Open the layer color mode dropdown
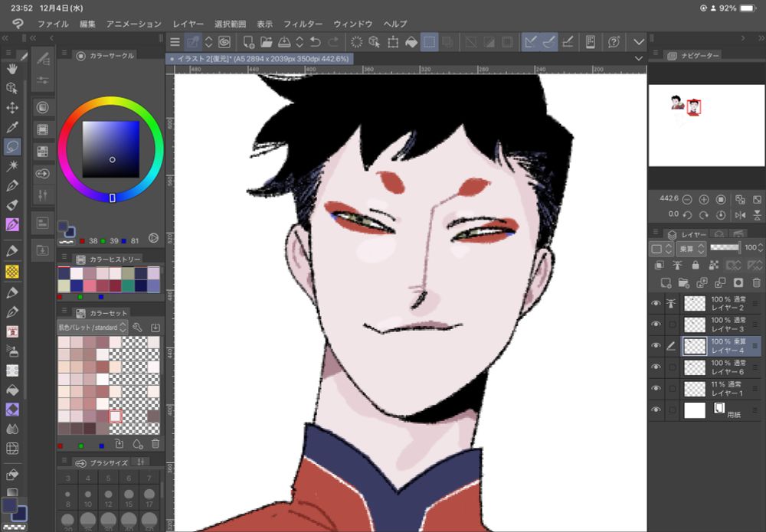Viewport: 766px width, 532px height. (662, 249)
